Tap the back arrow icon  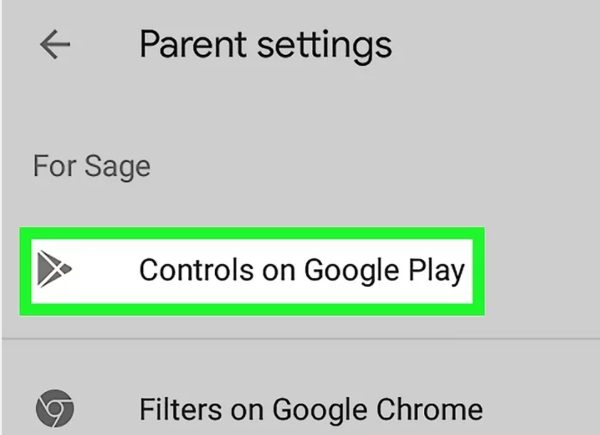[55, 44]
